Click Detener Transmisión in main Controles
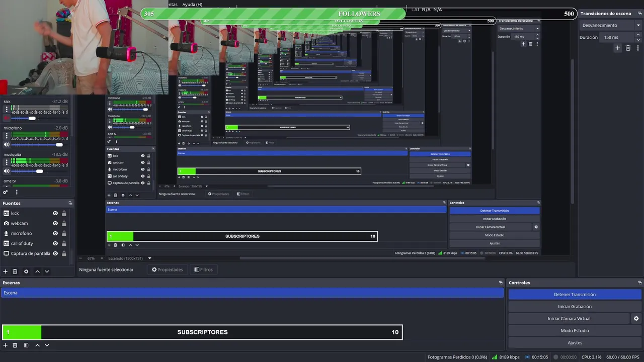This screenshot has width=644, height=362. tap(575, 295)
